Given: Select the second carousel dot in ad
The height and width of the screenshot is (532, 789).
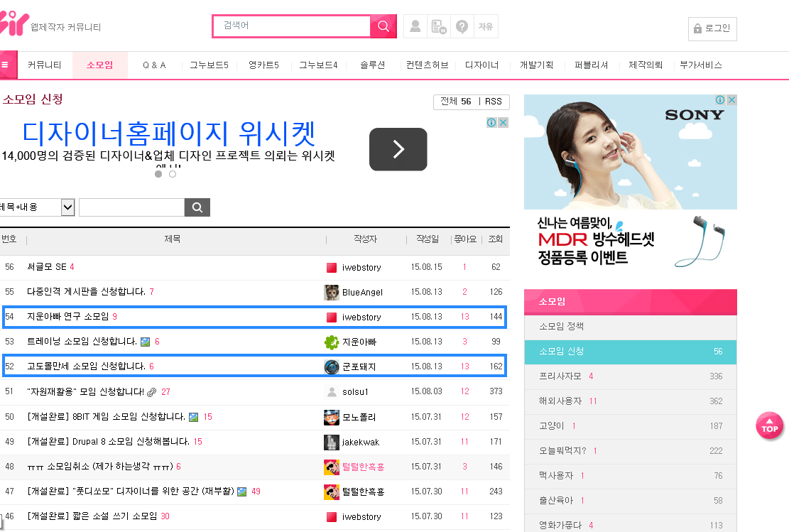Looking at the screenshot, I should (173, 174).
